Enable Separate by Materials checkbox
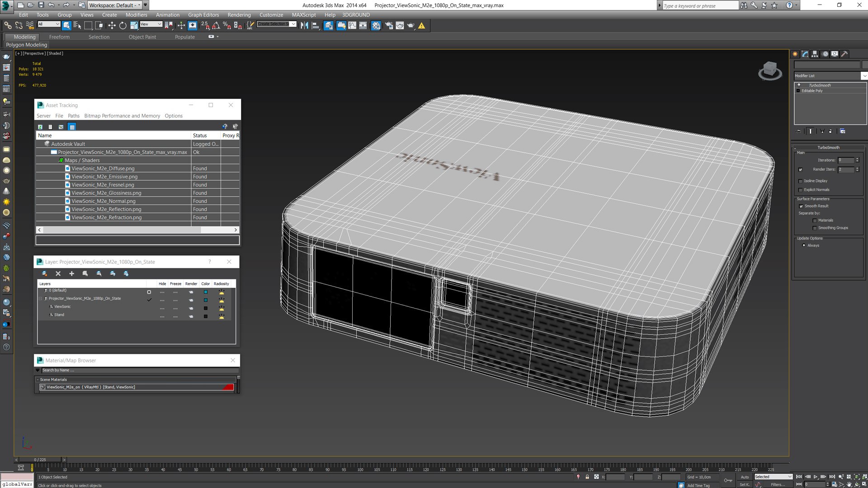The image size is (868, 488). coord(815,221)
